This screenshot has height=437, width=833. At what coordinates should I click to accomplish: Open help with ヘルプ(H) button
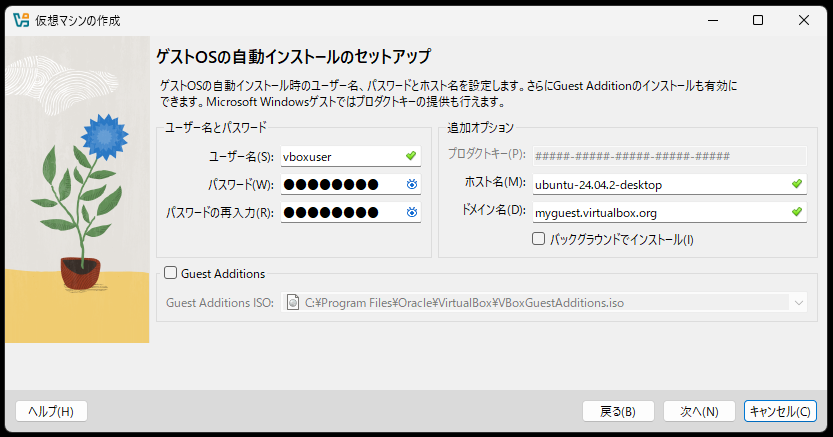[51, 411]
